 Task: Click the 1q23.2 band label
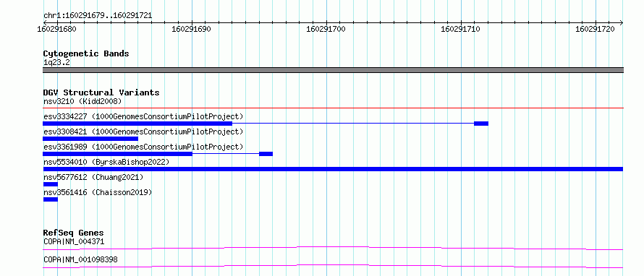[x=56, y=62]
